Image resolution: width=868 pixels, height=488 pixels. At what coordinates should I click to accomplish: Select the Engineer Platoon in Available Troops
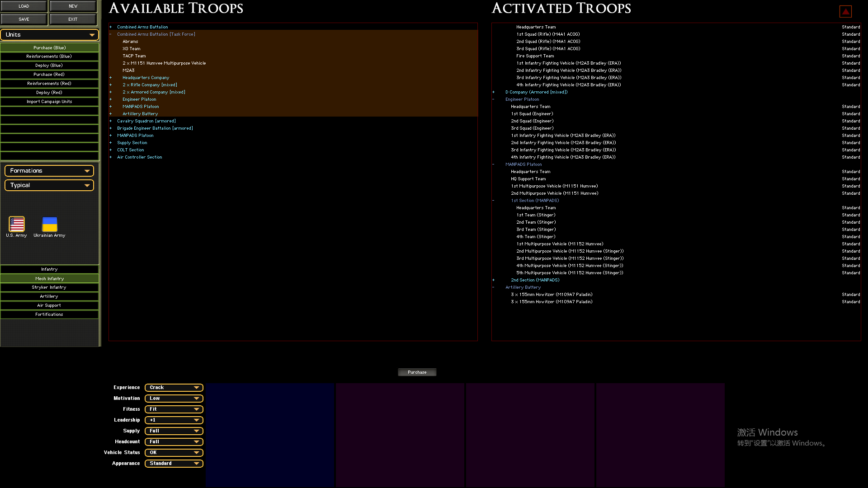pyautogui.click(x=139, y=99)
